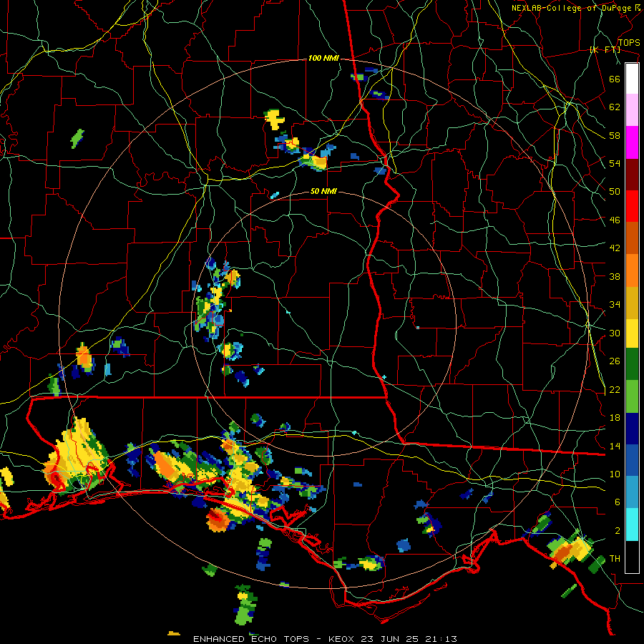Click the TH threshold label on the legend
The height and width of the screenshot is (644, 644).
pos(615,559)
